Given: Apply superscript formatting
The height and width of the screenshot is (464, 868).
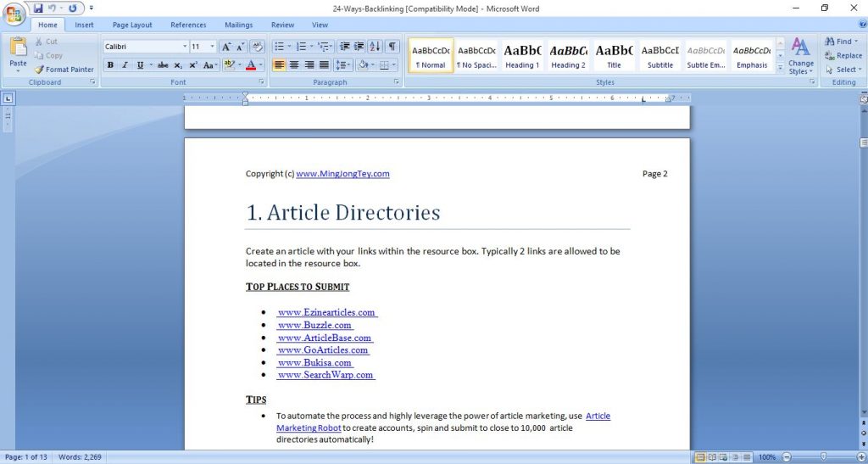Looking at the screenshot, I should (x=192, y=65).
